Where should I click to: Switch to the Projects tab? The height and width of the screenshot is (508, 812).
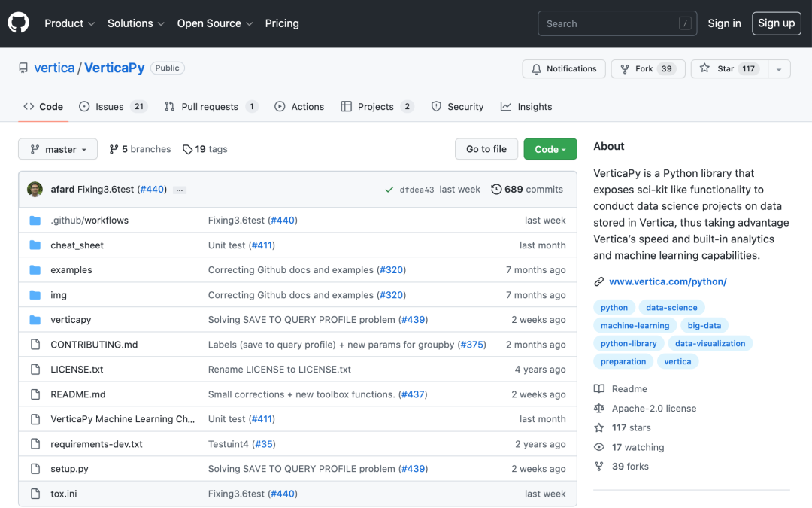click(377, 107)
